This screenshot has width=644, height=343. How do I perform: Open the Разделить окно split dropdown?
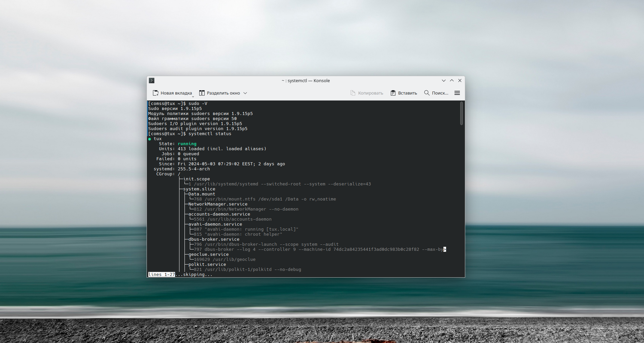click(x=223, y=93)
